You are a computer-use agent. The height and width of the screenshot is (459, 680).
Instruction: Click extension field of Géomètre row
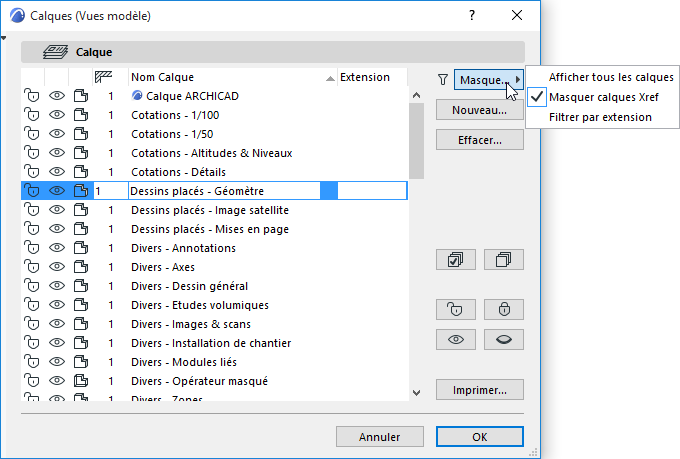372,191
